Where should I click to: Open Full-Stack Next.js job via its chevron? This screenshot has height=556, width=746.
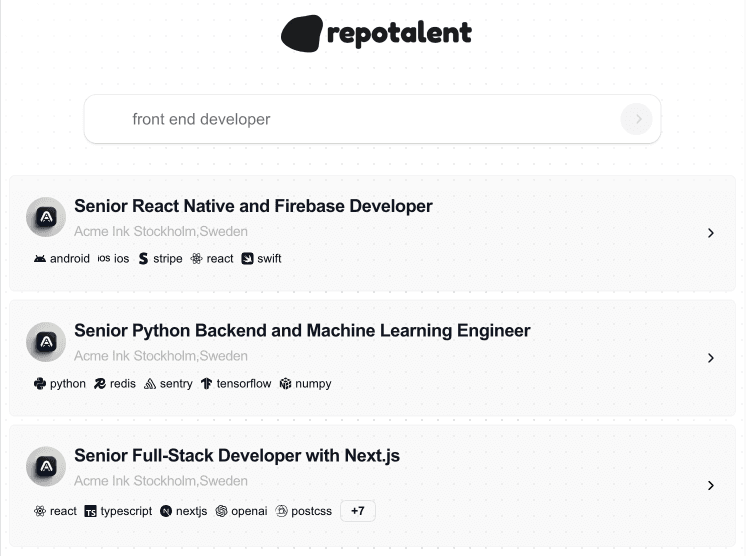click(x=711, y=486)
